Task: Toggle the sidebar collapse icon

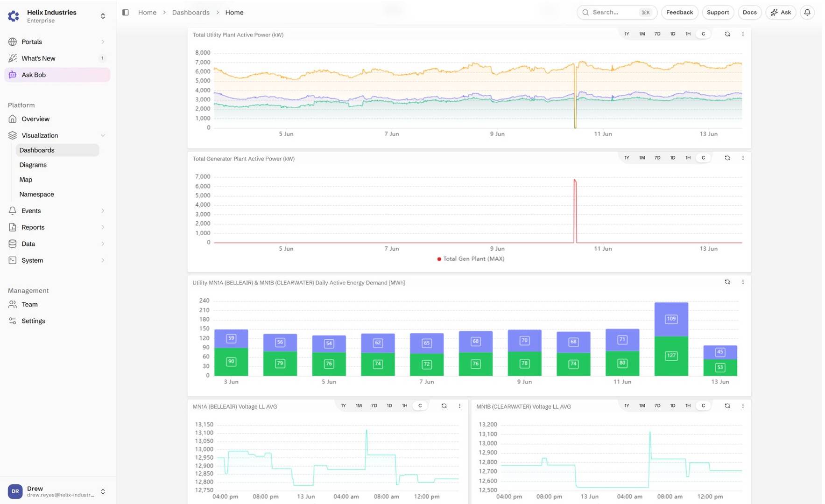Action: point(126,13)
